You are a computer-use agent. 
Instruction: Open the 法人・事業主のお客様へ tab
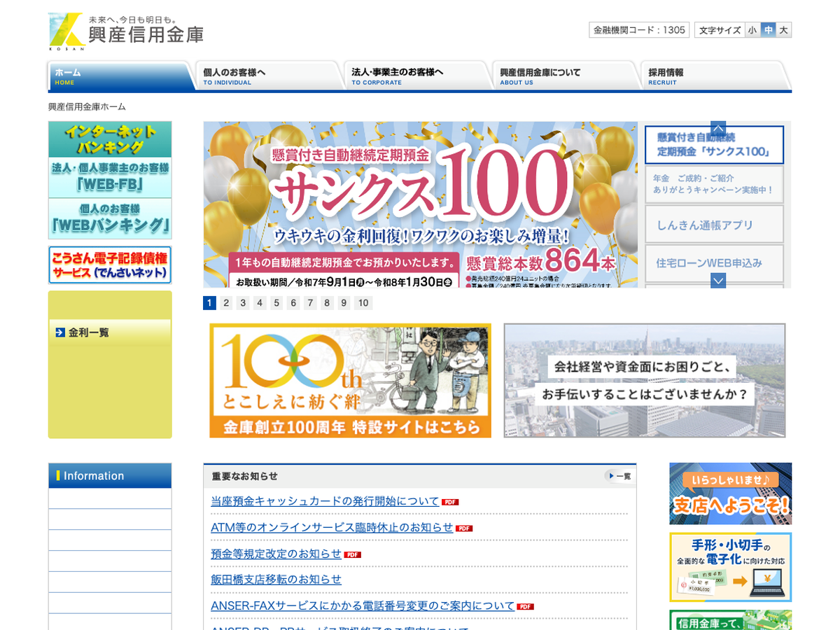417,76
